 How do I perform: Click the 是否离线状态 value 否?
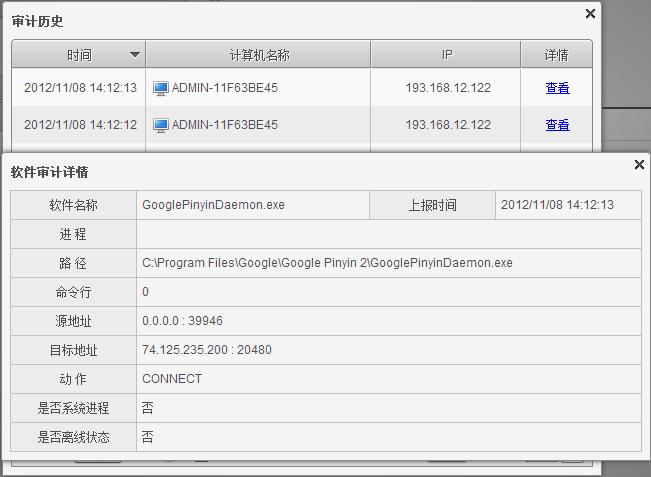click(147, 437)
